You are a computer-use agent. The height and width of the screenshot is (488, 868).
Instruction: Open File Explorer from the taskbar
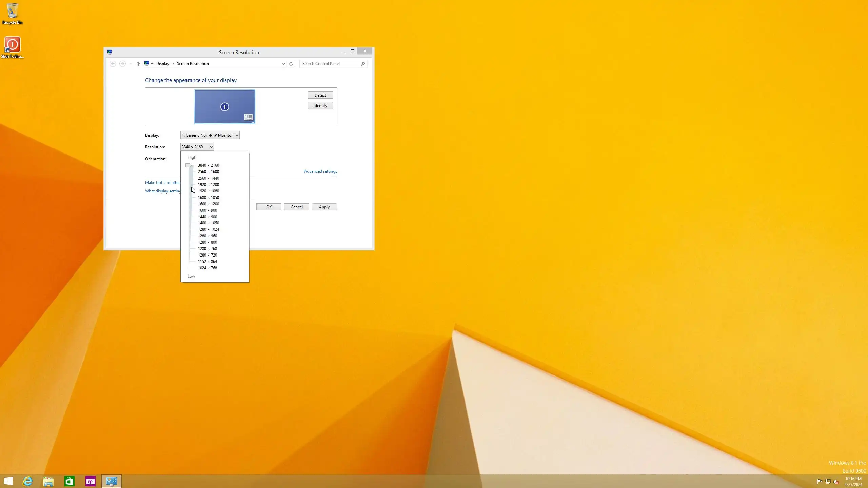pyautogui.click(x=48, y=481)
